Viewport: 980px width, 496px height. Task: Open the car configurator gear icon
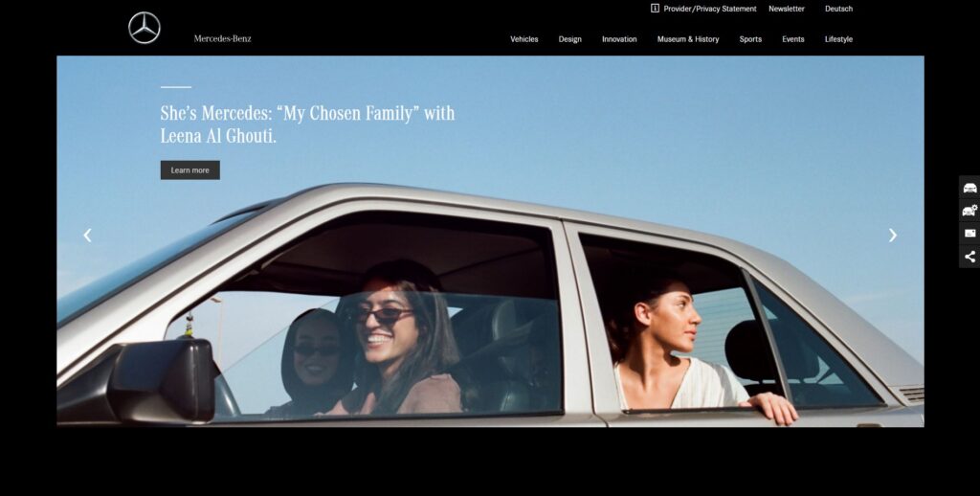969,210
